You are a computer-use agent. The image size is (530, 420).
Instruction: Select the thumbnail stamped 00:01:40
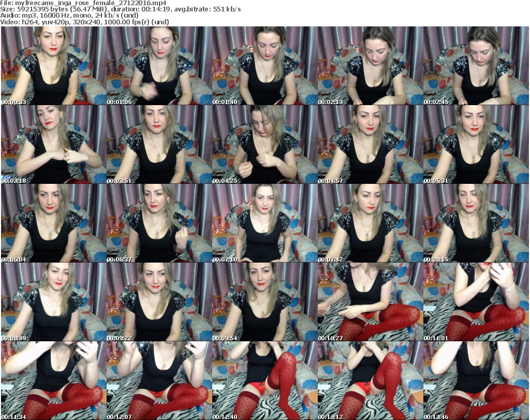click(264, 66)
